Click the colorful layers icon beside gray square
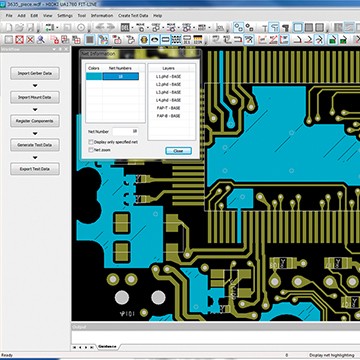The height and width of the screenshot is (360, 360). [x=102, y=40]
